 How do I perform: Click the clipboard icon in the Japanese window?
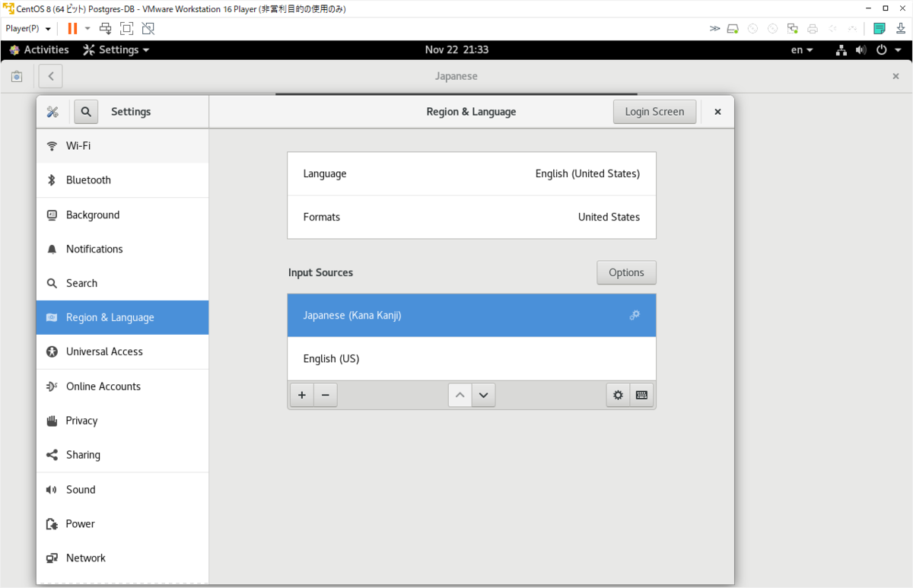pos(17,76)
